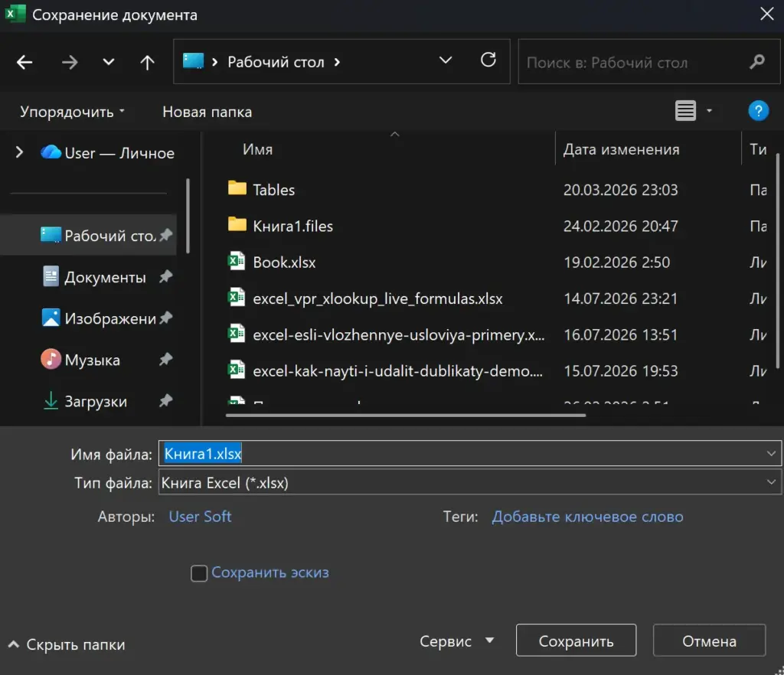Open help with the blue question icon
This screenshot has width=784, height=675.
click(x=758, y=110)
